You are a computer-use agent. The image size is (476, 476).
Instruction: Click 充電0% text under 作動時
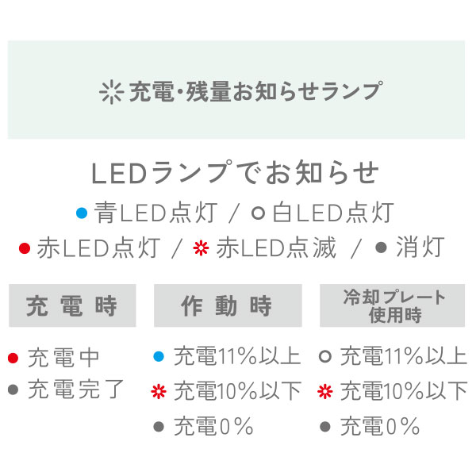(213, 426)
